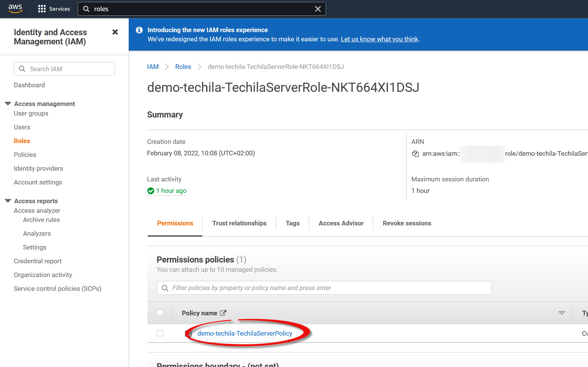Click the Policy name external link icon
588x367 pixels.
(x=223, y=313)
